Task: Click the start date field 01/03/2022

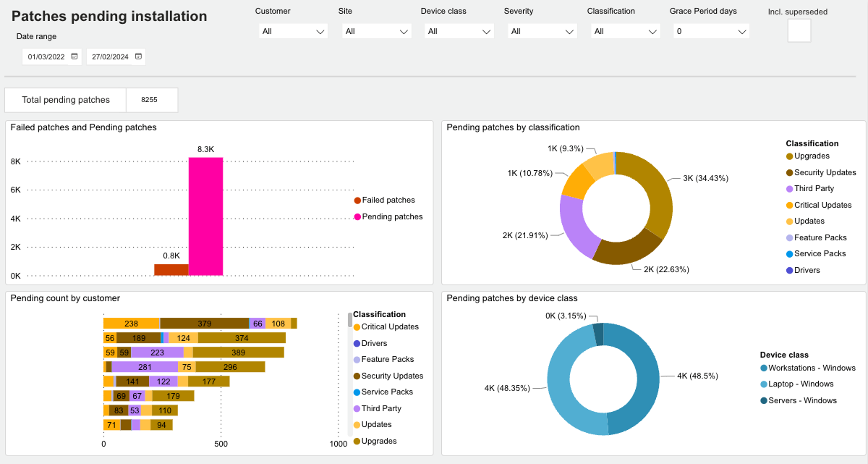Action: coord(46,57)
